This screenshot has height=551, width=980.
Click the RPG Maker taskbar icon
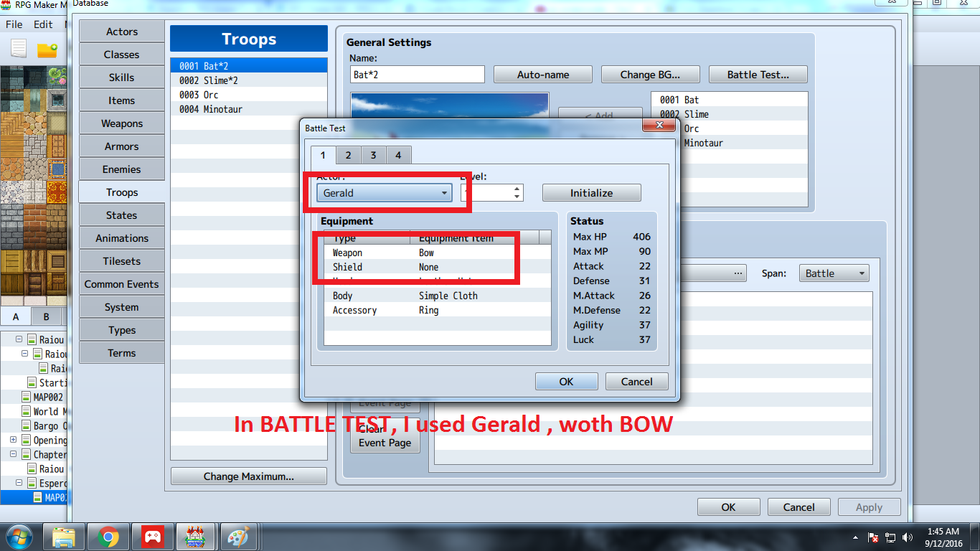[x=195, y=537]
